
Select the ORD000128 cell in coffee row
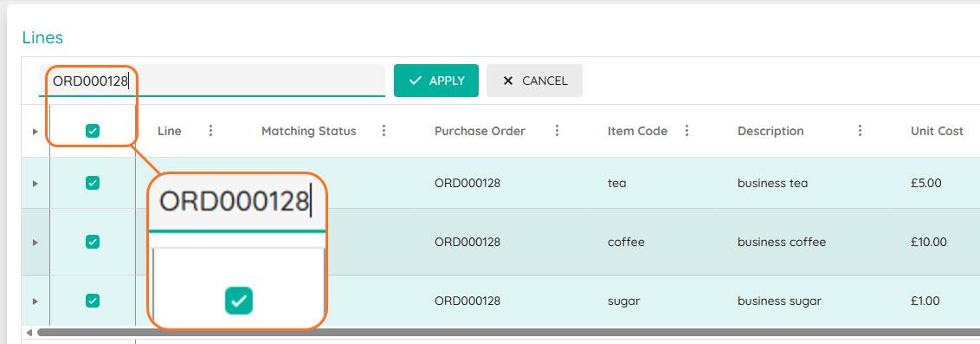click(x=467, y=242)
